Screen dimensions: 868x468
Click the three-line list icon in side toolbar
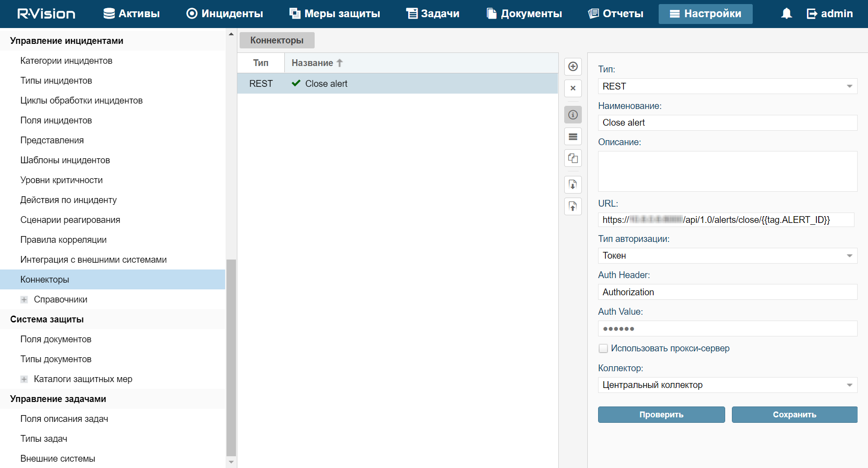coord(573,137)
